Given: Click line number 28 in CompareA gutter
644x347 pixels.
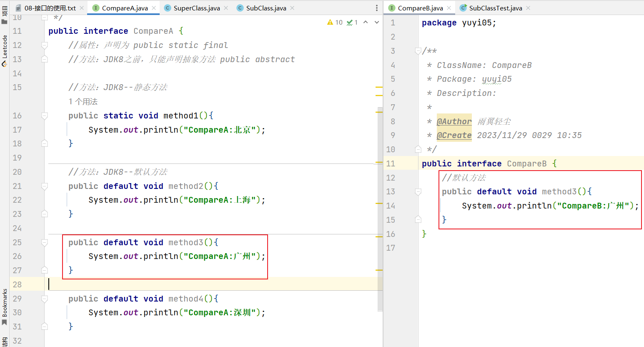Looking at the screenshot, I should [17, 284].
